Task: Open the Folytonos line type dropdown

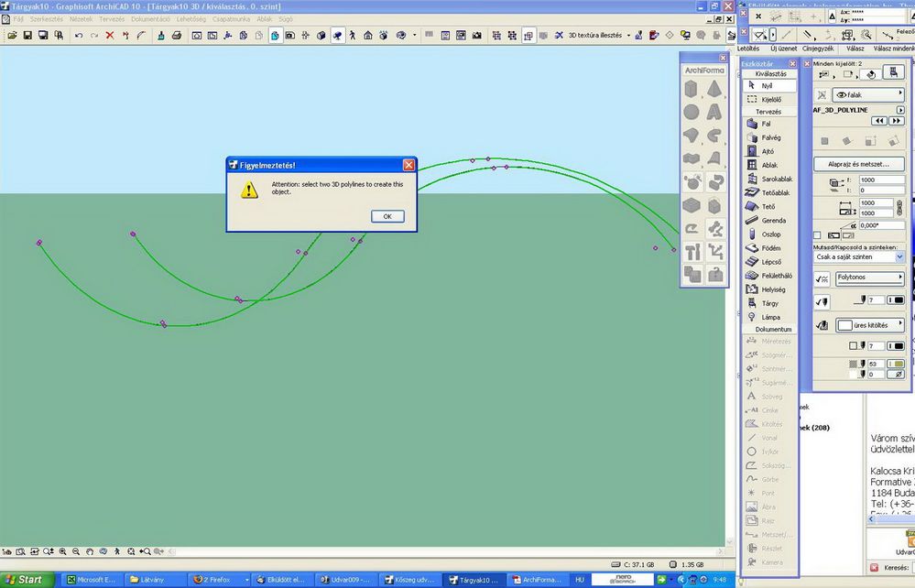Action: coord(869,278)
